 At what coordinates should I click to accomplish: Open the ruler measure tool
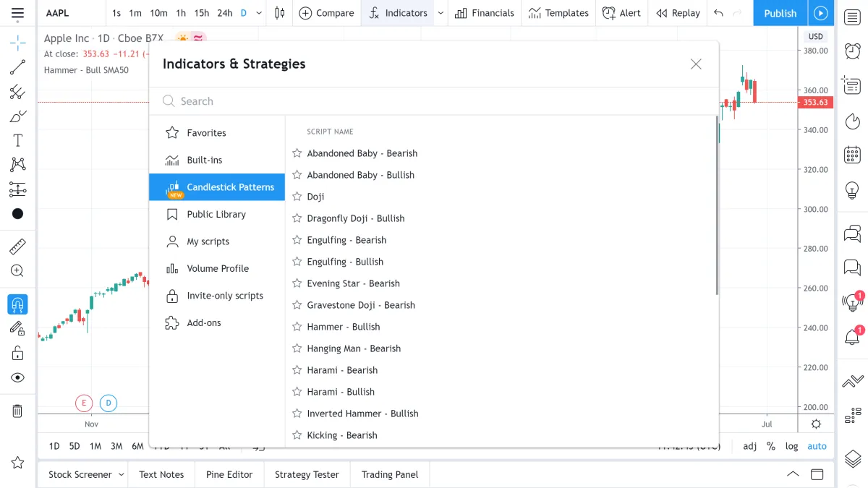pos(17,247)
